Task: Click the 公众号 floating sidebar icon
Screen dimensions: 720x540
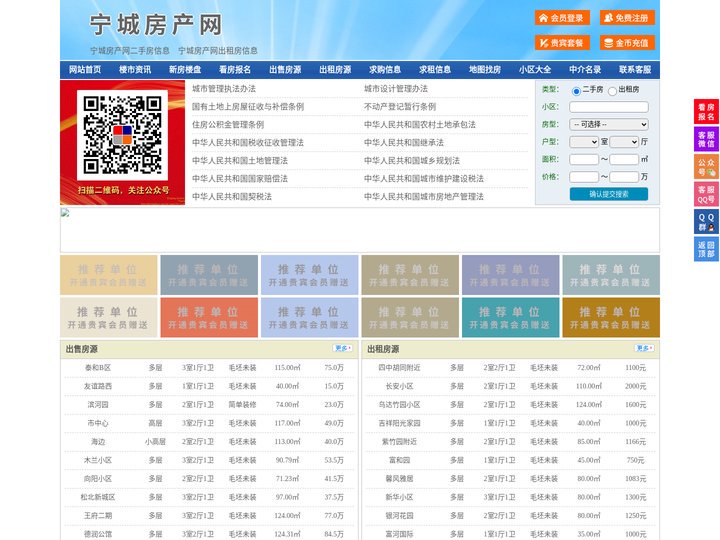Action: (x=706, y=166)
